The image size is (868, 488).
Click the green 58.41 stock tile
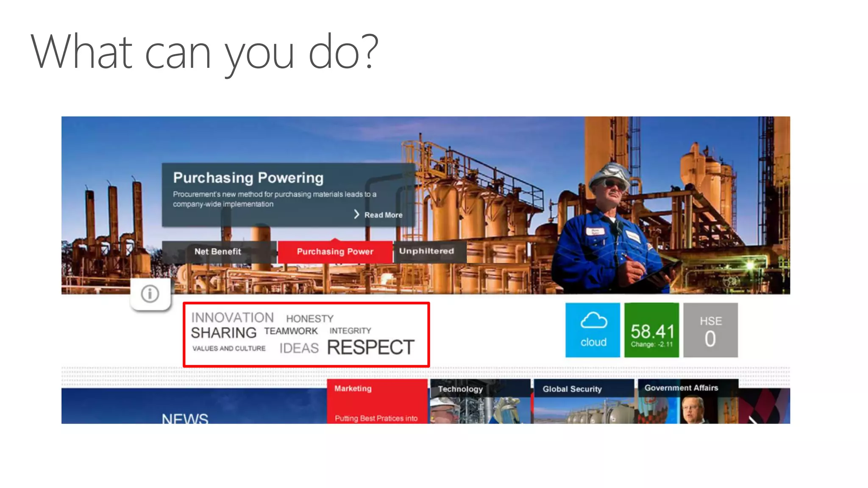(651, 330)
